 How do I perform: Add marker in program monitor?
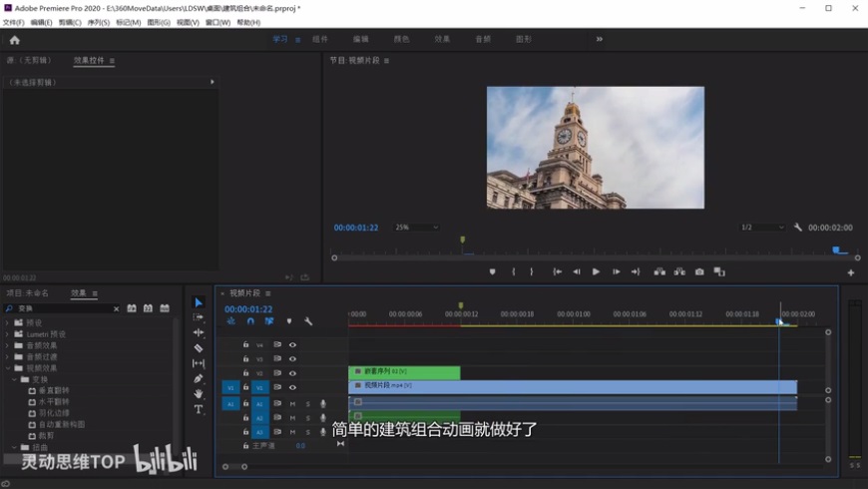pyautogui.click(x=492, y=271)
